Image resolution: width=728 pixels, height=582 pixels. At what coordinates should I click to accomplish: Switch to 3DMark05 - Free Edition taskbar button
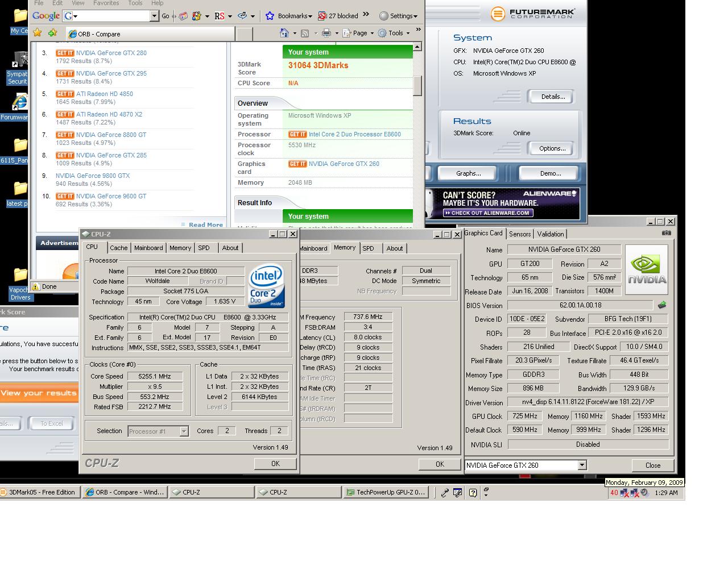coord(40,492)
